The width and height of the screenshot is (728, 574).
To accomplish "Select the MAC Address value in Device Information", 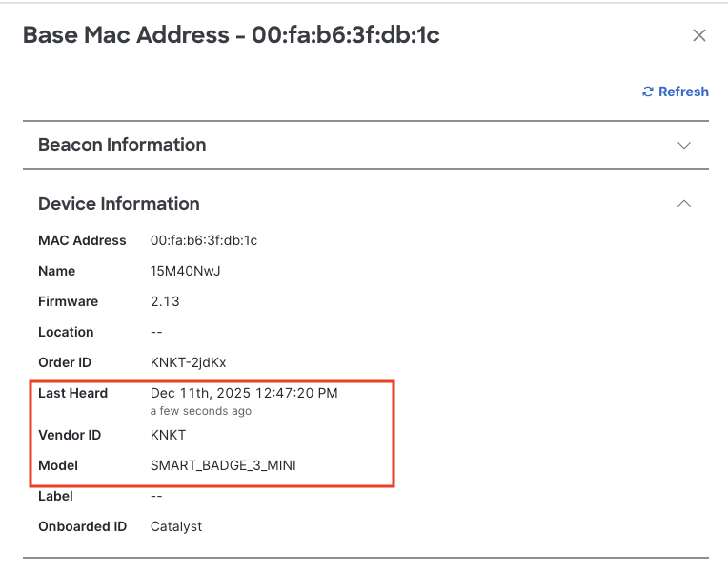I will (x=204, y=240).
